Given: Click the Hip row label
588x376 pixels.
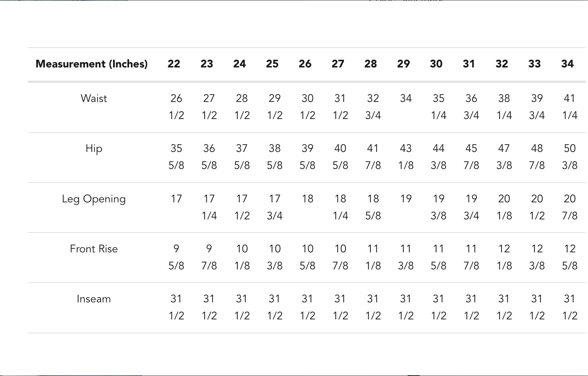Looking at the screenshot, I should tap(94, 148).
